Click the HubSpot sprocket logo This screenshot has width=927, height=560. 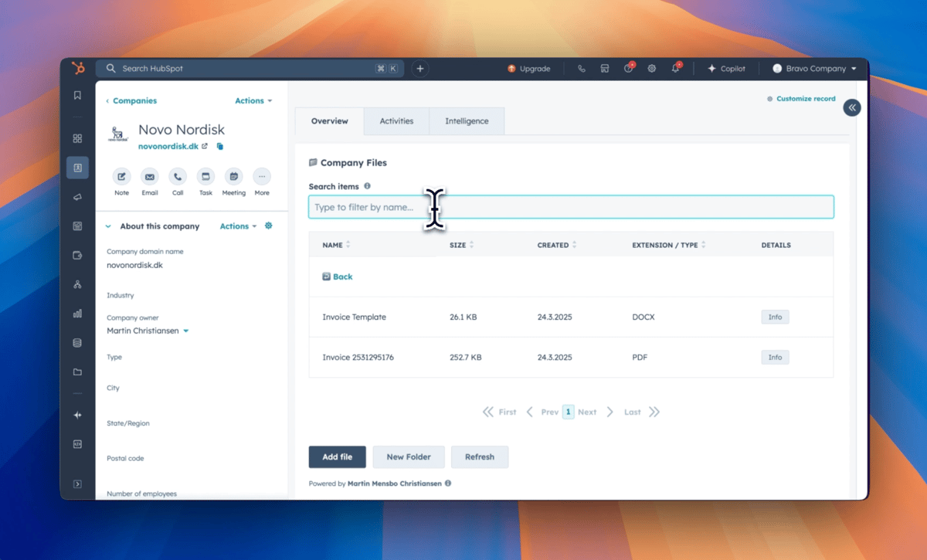77,69
